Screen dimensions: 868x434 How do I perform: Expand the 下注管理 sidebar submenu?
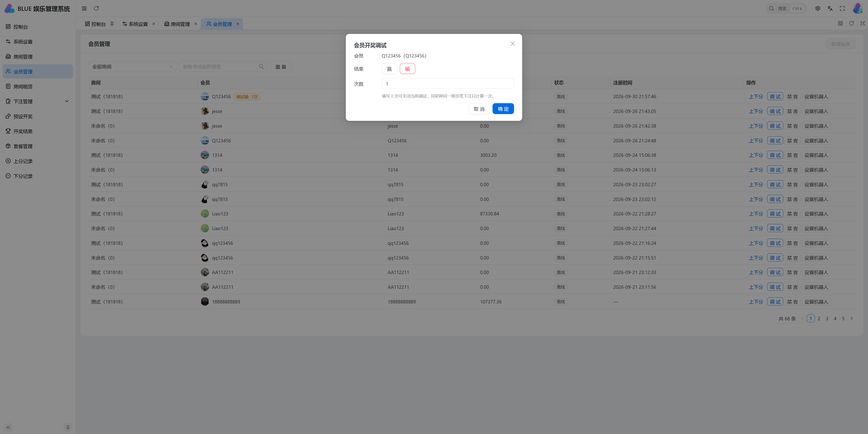pyautogui.click(x=38, y=102)
